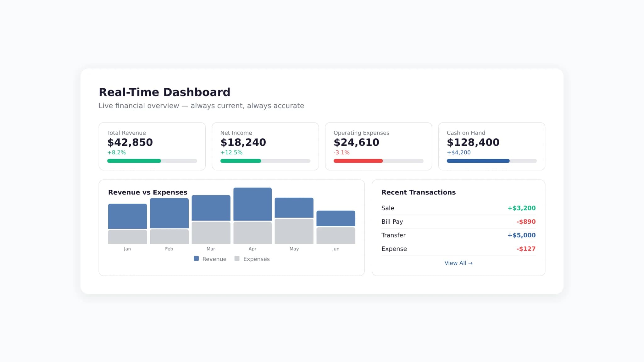The width and height of the screenshot is (644, 362).
Task: Click the $18,240 net income value
Action: 243,142
